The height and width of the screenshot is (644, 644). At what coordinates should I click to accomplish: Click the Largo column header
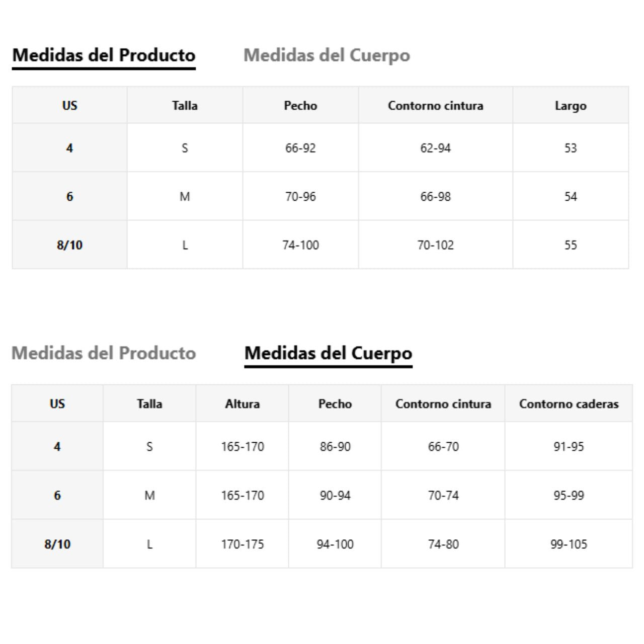pos(571,106)
